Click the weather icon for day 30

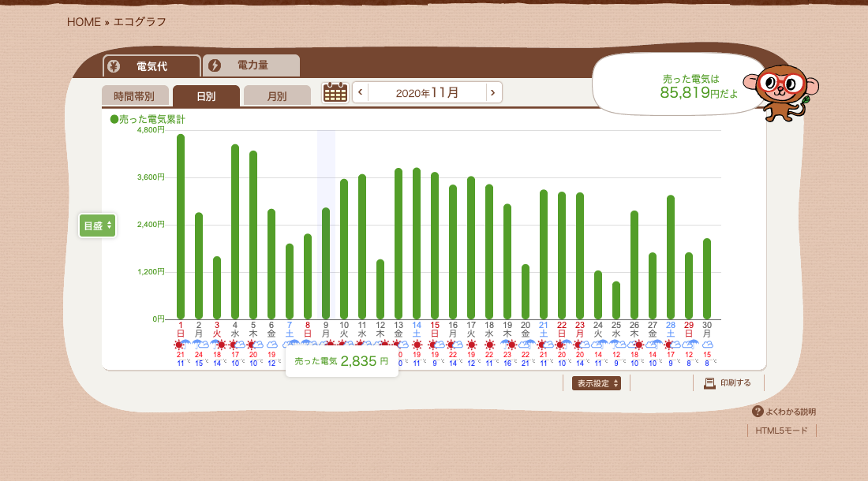tap(708, 345)
